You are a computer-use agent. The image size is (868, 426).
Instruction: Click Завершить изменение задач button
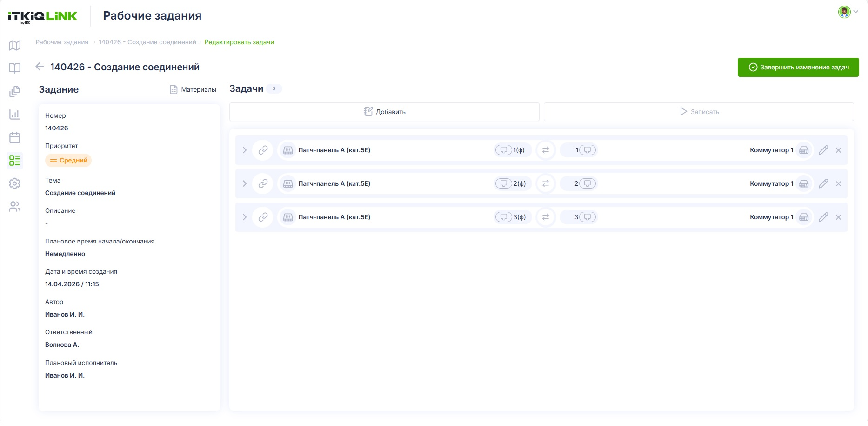798,67
